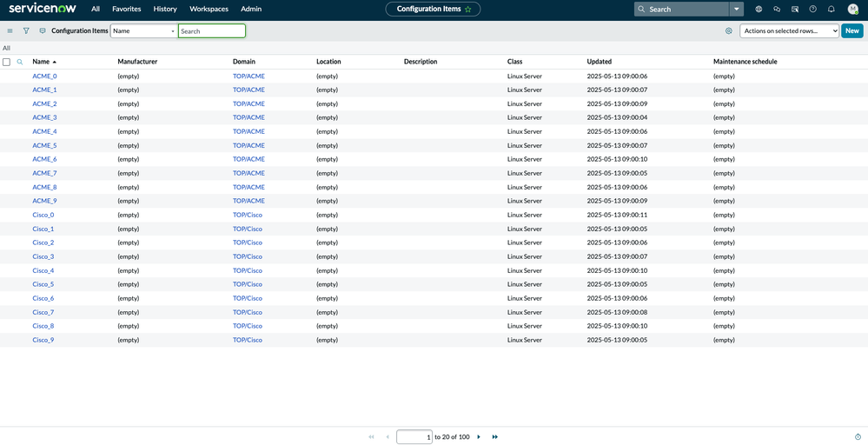Image resolution: width=868 pixels, height=445 pixels.
Task: Toggle the select all rows checkbox
Action: (7, 62)
